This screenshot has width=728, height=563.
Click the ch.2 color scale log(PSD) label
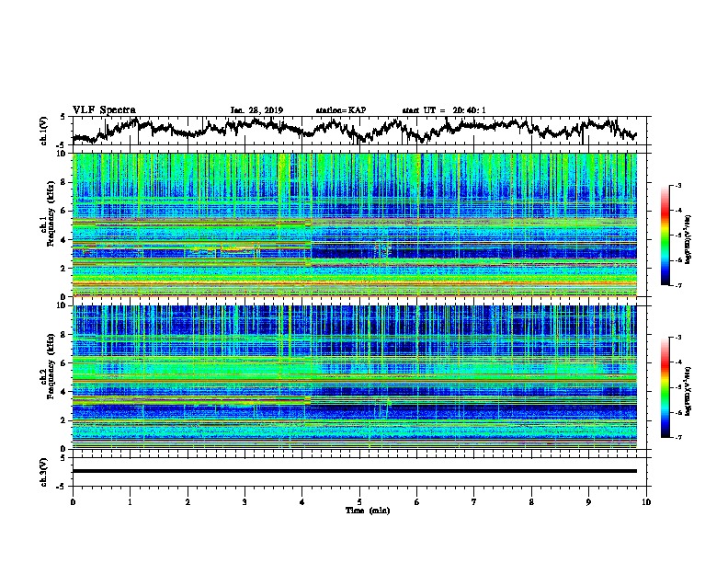(x=688, y=391)
